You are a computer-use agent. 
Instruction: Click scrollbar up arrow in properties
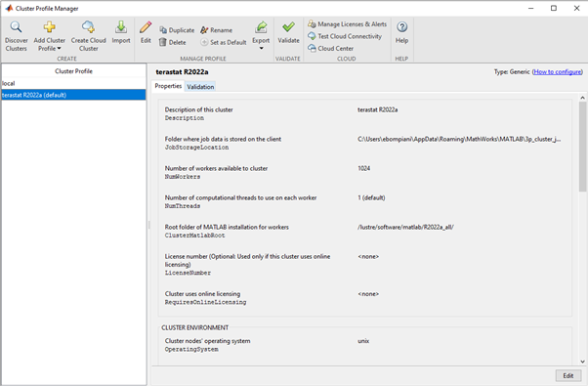click(x=582, y=98)
